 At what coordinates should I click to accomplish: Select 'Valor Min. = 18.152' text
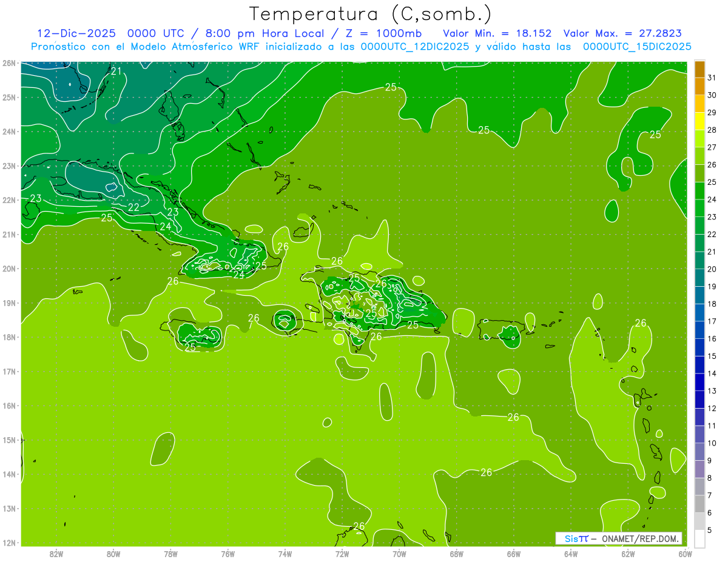497,33
